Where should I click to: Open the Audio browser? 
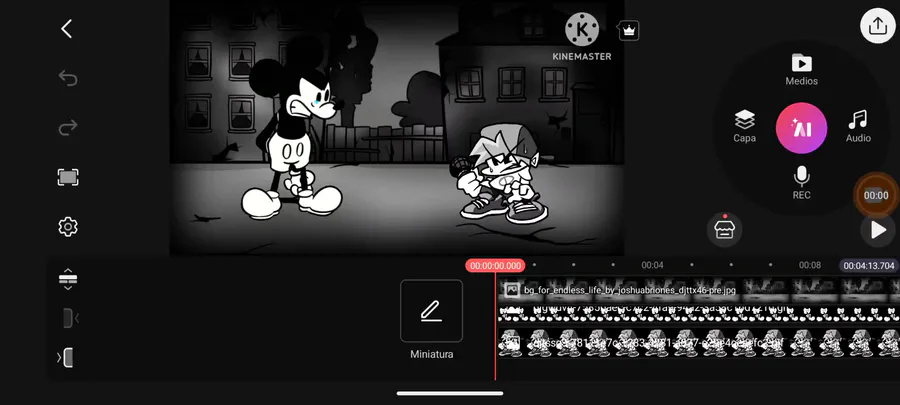(x=858, y=126)
